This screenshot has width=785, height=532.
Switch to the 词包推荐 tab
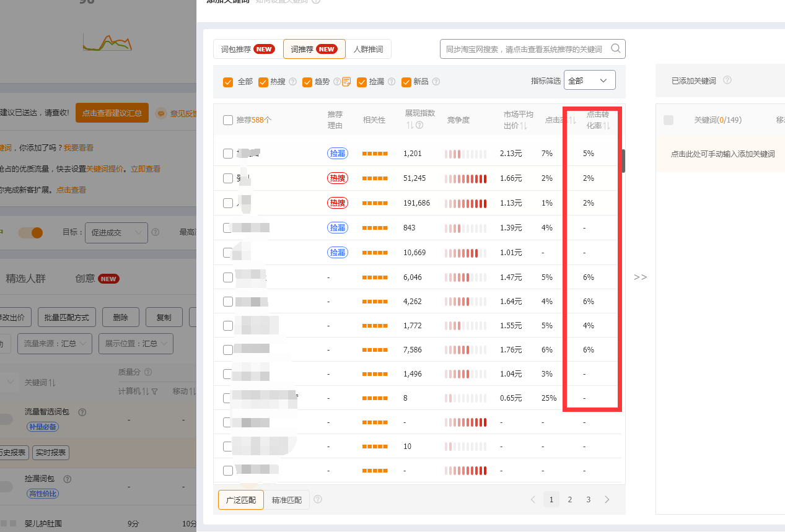point(247,49)
